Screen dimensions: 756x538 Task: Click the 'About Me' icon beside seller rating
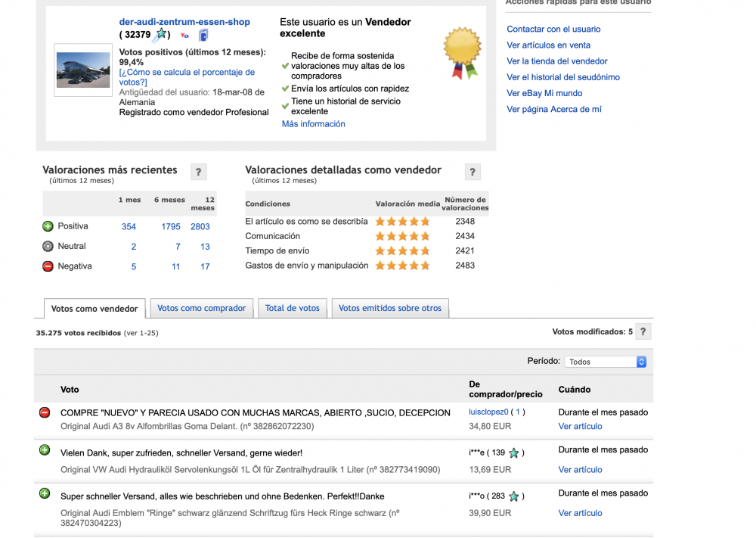point(184,35)
